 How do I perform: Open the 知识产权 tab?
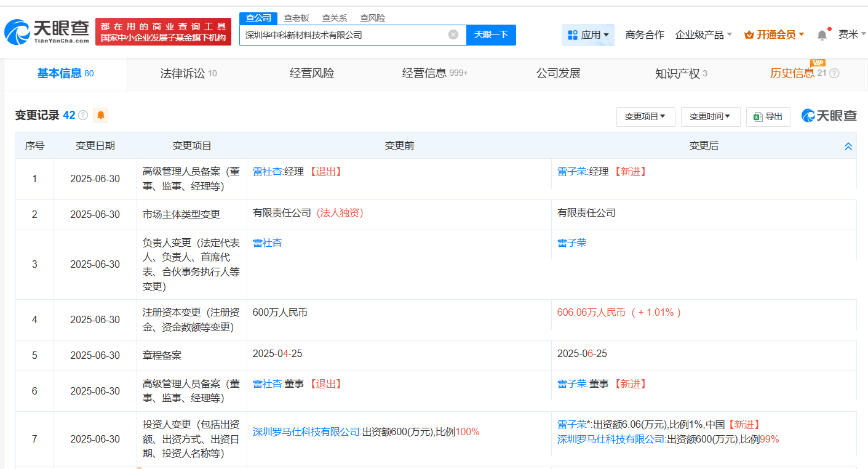(681, 73)
